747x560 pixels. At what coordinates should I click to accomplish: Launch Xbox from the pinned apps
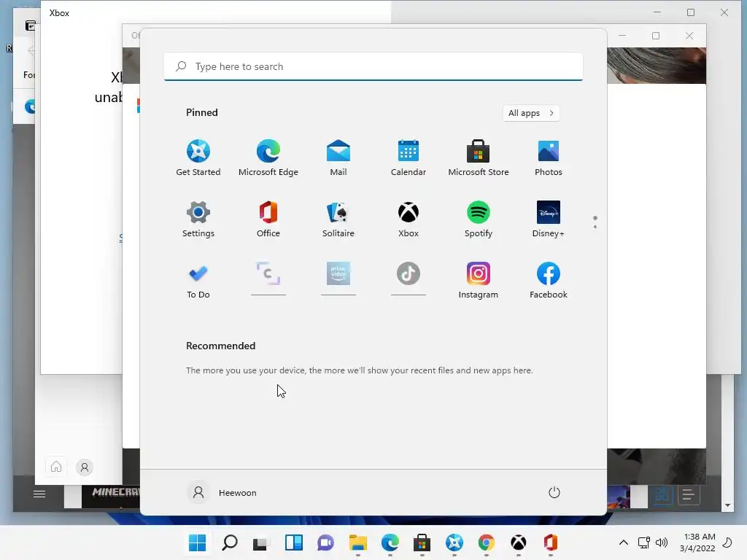click(409, 219)
